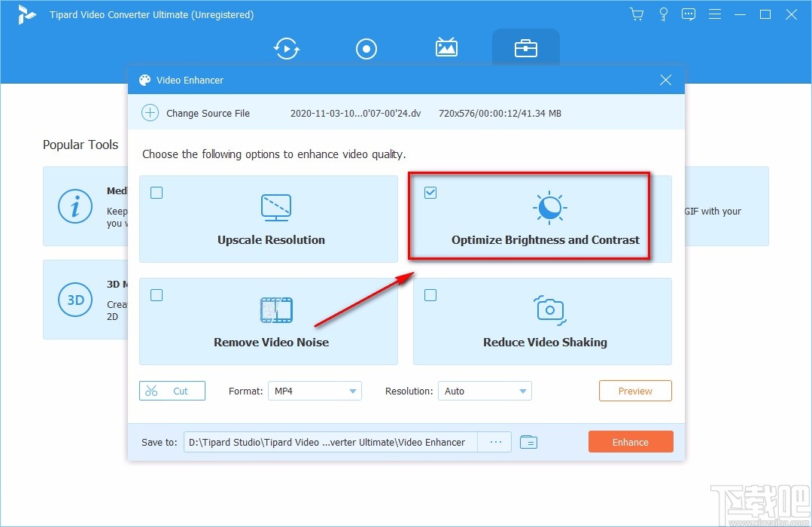Switch to the DVD Ripper tab icon
The width and height of the screenshot is (812, 527).
366,49
